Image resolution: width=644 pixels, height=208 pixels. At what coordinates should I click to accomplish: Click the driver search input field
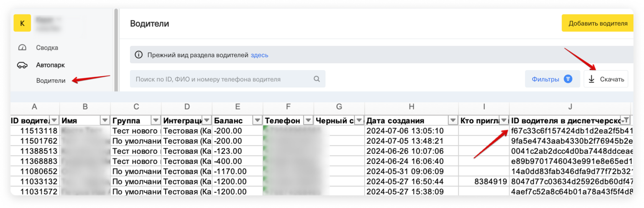point(222,79)
